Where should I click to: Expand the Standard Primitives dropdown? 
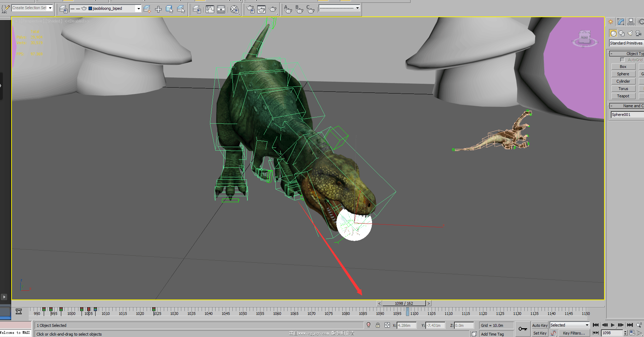click(626, 43)
